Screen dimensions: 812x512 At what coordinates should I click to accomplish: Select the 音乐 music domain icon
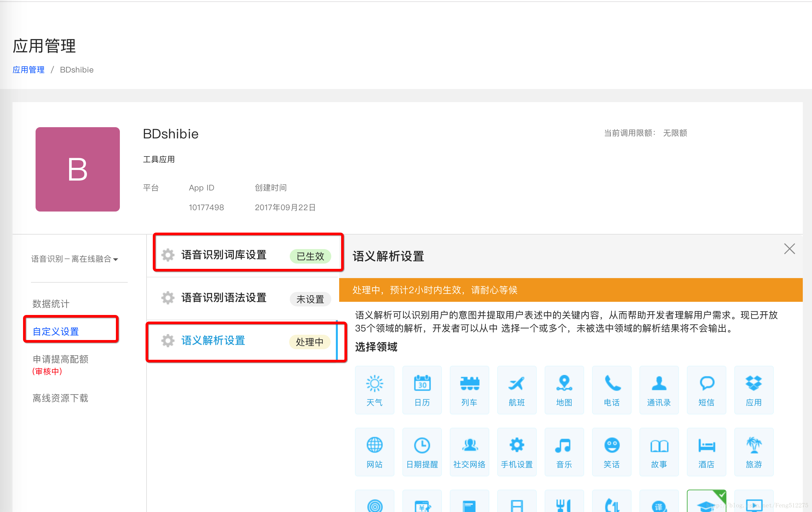[x=564, y=452]
